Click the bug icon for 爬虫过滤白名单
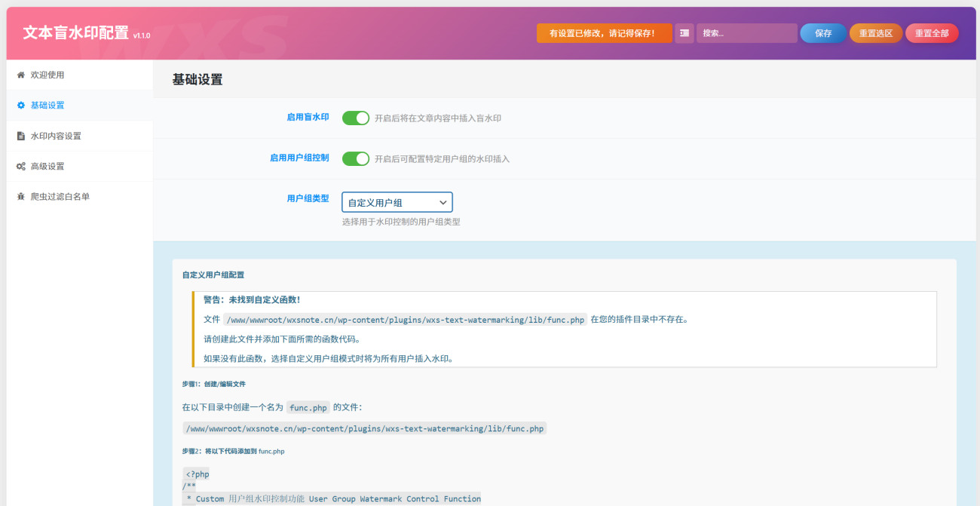 pyautogui.click(x=21, y=197)
